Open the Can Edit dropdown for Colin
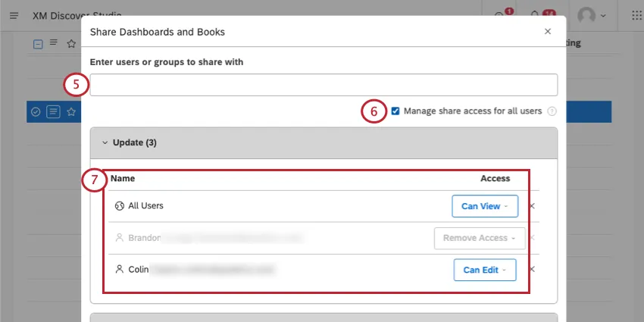Viewport: 644px width, 322px height. pos(484,270)
